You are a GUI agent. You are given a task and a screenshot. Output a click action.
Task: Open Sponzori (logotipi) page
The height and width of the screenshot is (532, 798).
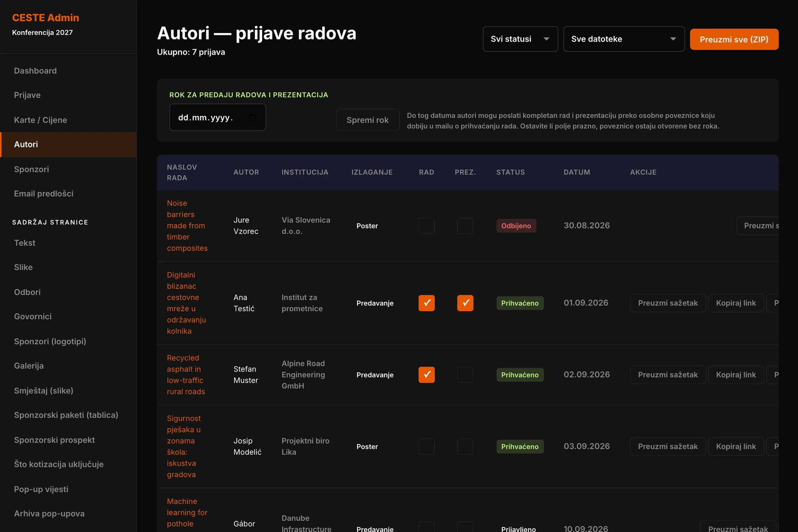coord(68,341)
